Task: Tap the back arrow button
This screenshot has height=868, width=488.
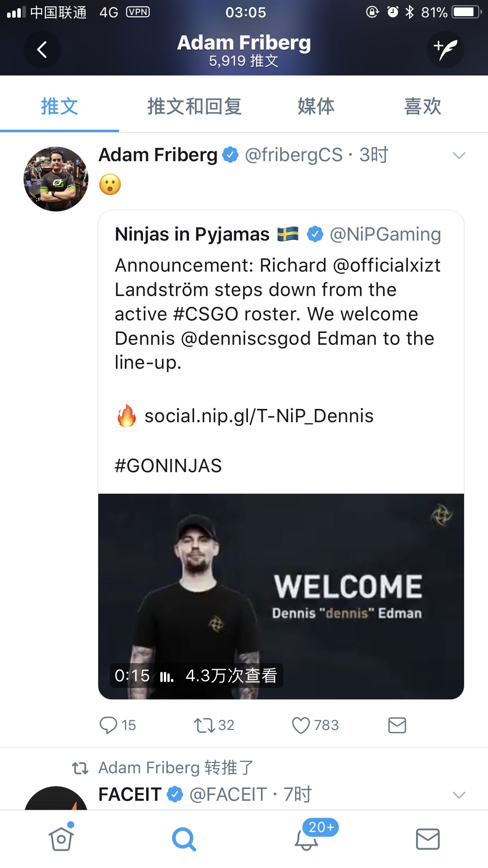Action: point(42,50)
